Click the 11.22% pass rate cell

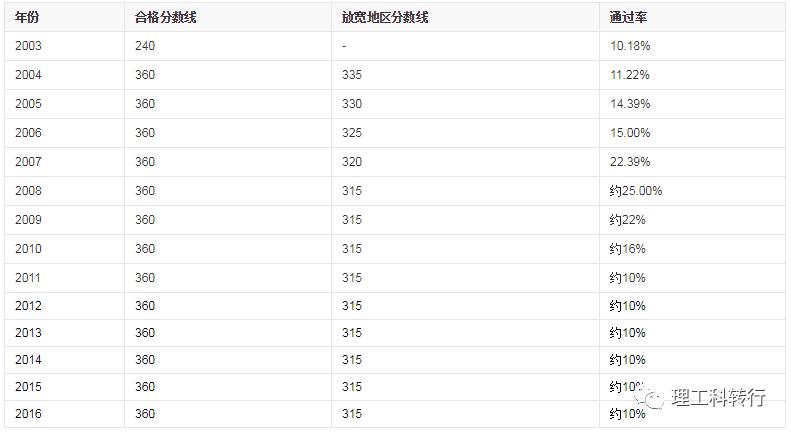[630, 75]
